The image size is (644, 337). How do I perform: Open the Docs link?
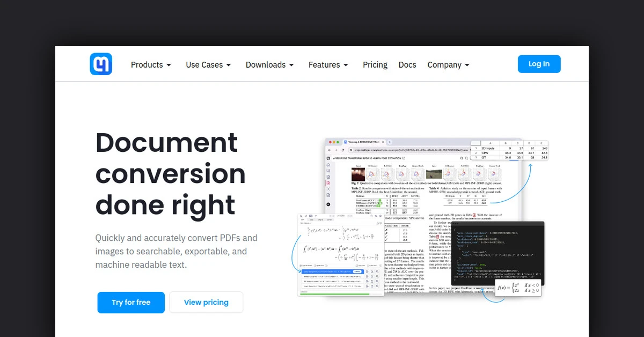[407, 65]
